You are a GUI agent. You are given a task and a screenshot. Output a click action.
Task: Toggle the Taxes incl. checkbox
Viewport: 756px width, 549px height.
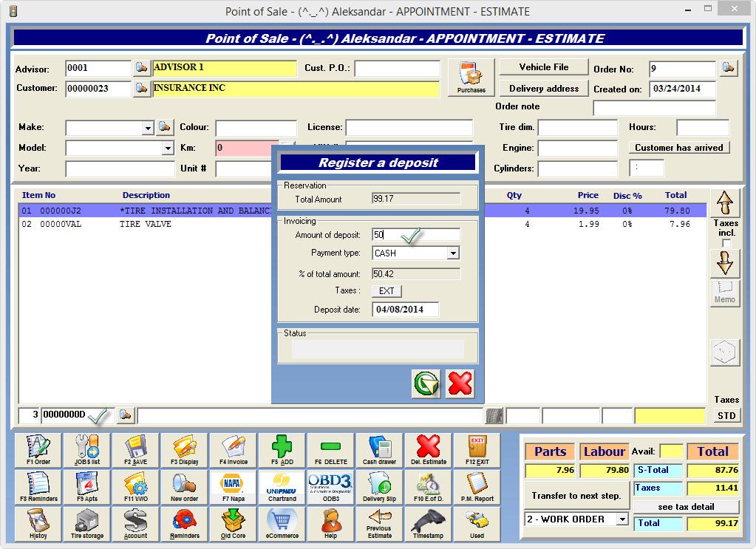726,243
